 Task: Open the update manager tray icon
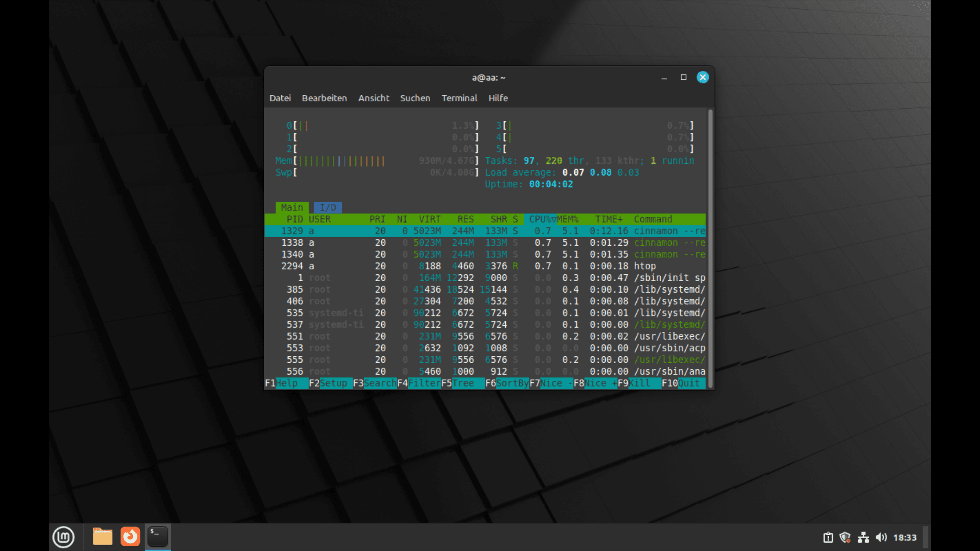coord(828,538)
